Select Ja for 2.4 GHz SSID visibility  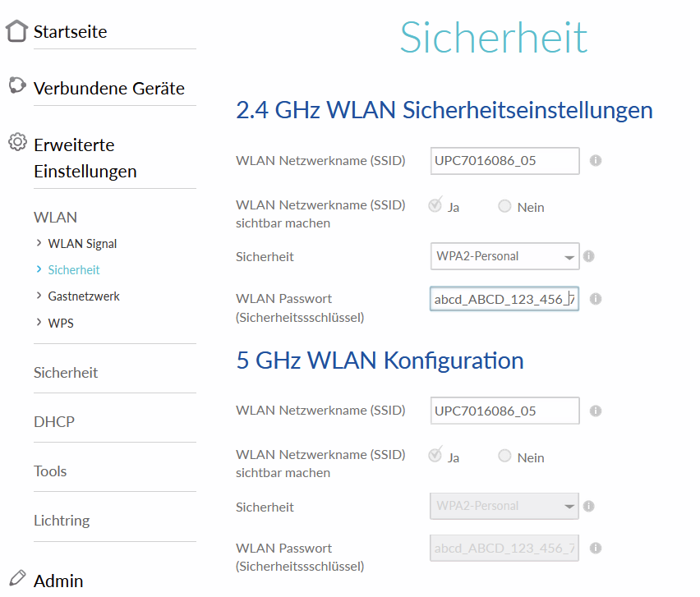pyautogui.click(x=435, y=206)
